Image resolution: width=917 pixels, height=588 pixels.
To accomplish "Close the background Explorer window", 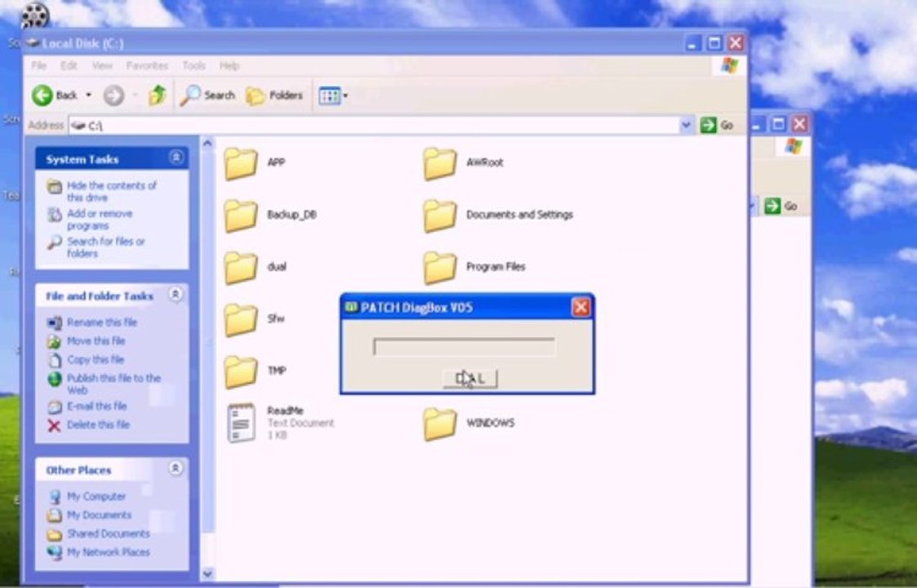I will pos(799,123).
